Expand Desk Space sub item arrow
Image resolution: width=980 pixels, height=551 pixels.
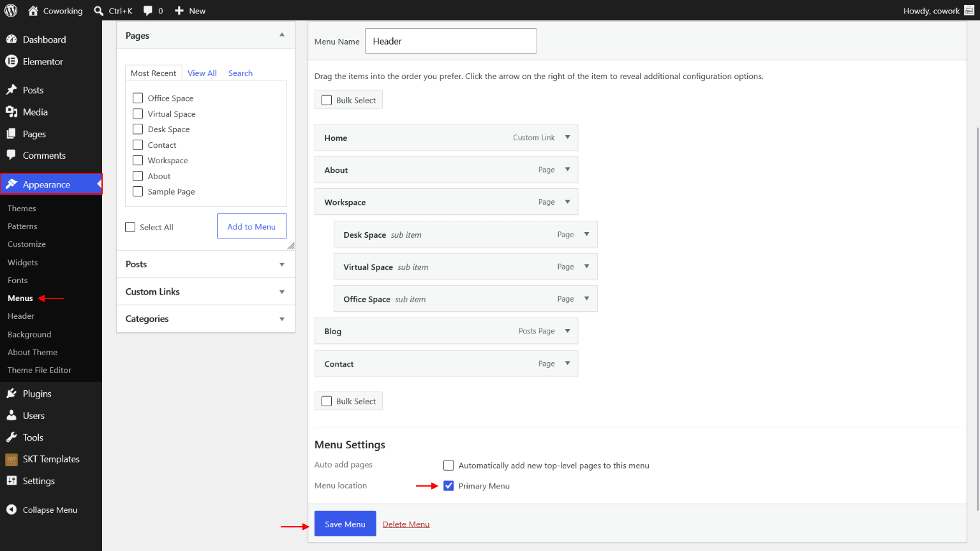(x=586, y=234)
